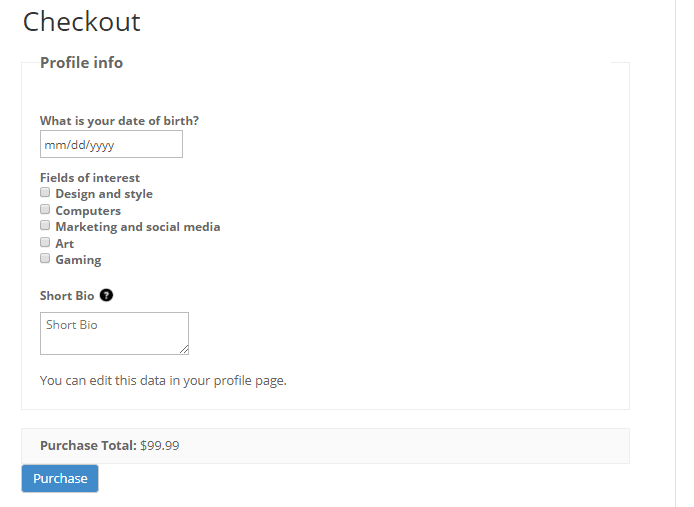Enable the Computers checkbox

pyautogui.click(x=45, y=210)
